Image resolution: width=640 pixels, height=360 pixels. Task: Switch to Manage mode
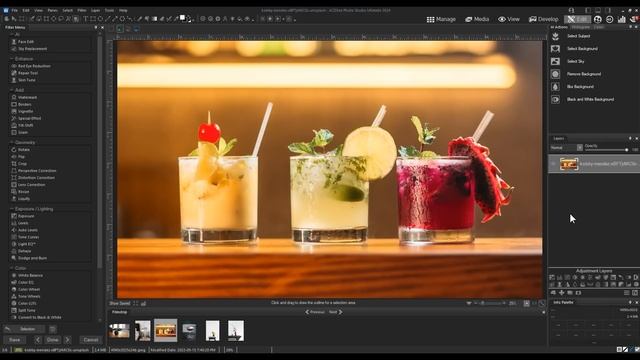coord(441,19)
